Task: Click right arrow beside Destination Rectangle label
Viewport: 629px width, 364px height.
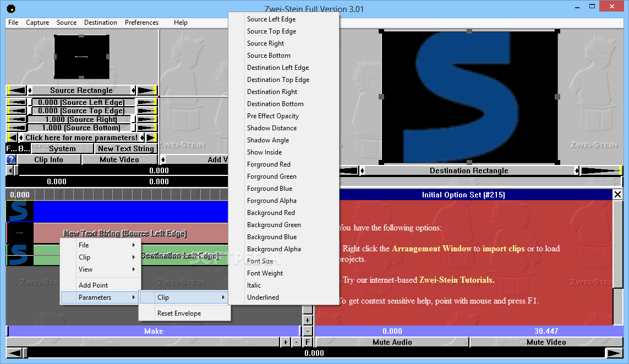Action: pyautogui.click(x=601, y=171)
